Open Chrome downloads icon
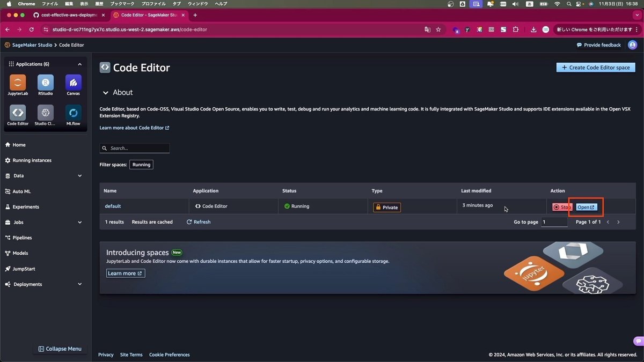This screenshot has width=644, height=362. tap(533, 29)
